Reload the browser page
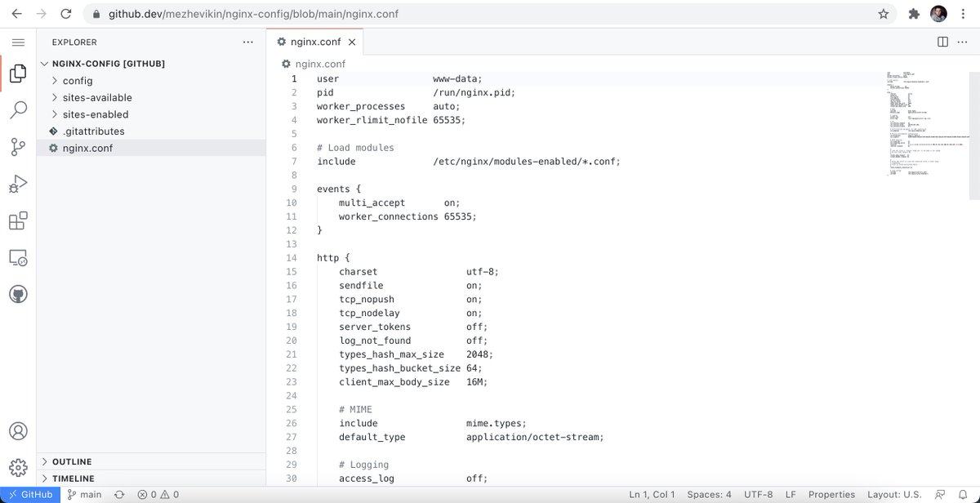The height and width of the screenshot is (503, 980). click(66, 14)
